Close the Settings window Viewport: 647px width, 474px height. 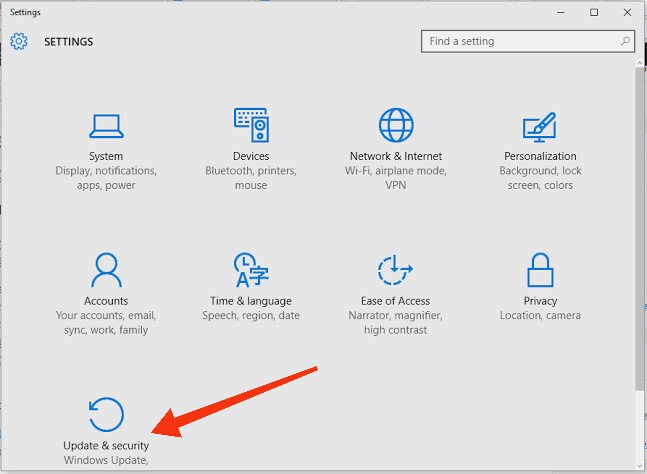[627, 12]
